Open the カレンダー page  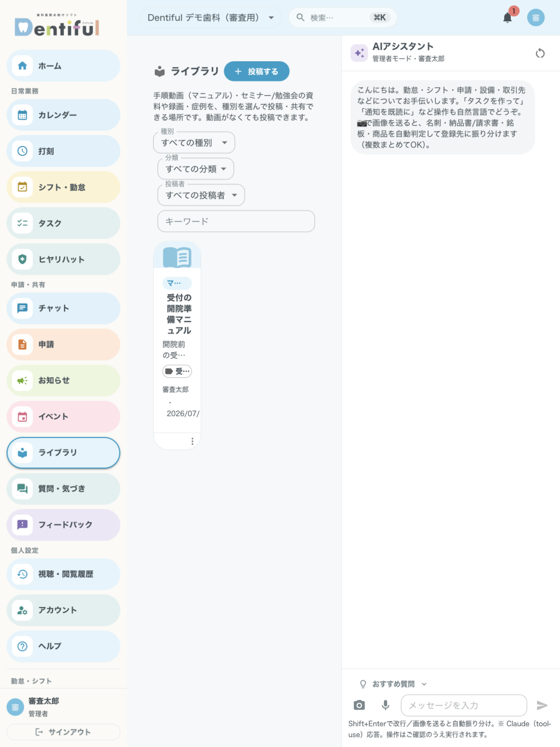pos(63,115)
